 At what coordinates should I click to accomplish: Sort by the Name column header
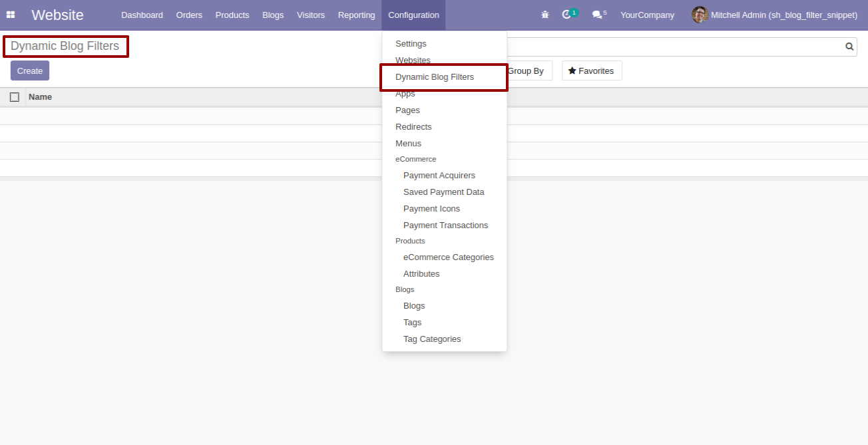40,97
